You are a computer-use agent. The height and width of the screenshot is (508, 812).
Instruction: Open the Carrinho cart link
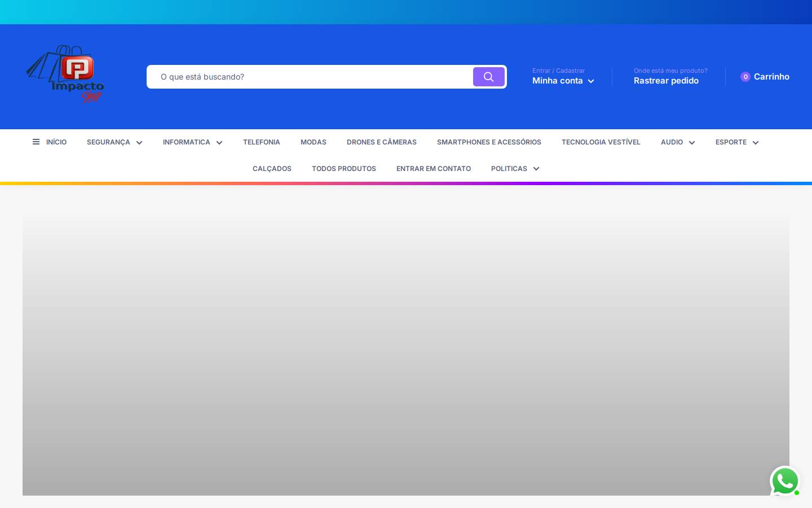(771, 77)
